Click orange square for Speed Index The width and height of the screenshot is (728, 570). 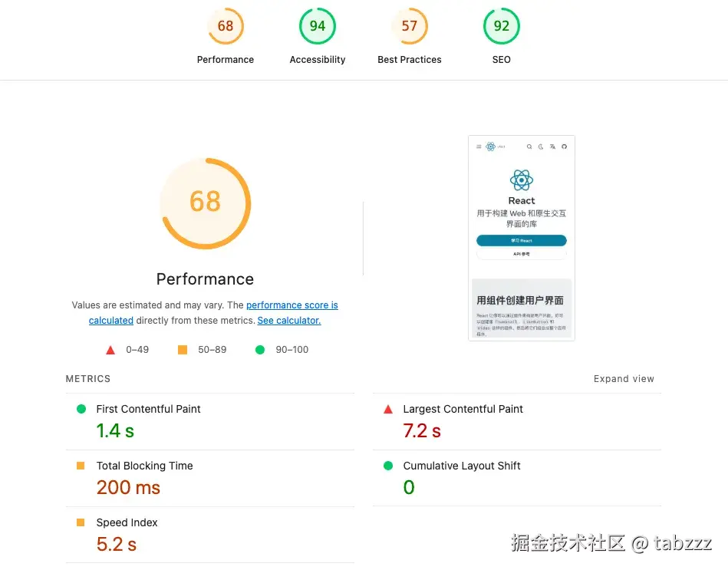coord(81,522)
